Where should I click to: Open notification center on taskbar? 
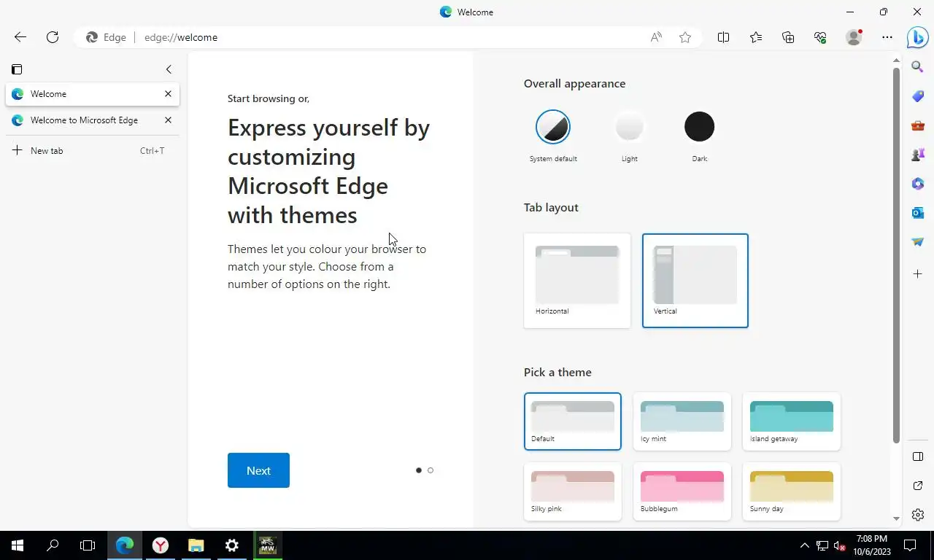click(910, 545)
